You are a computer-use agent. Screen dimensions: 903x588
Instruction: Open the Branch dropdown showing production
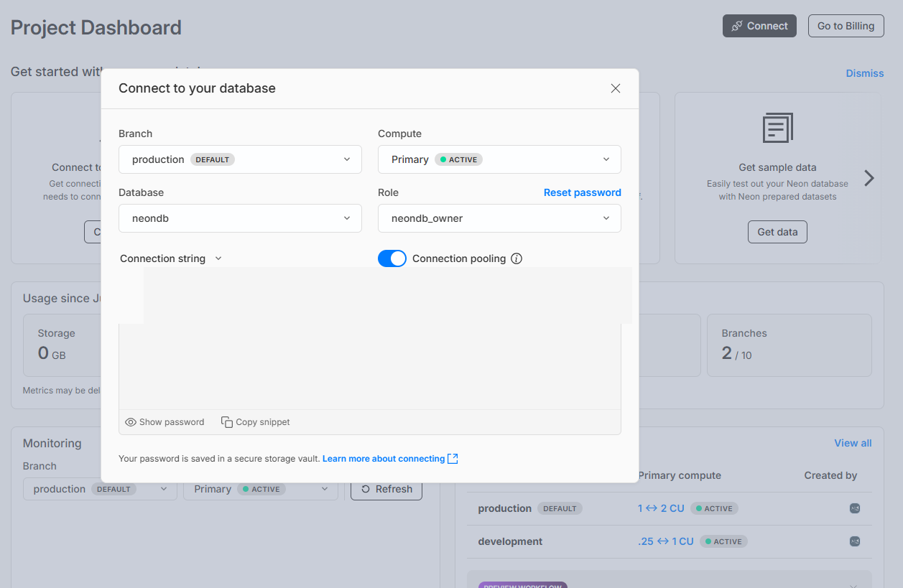[x=240, y=159]
